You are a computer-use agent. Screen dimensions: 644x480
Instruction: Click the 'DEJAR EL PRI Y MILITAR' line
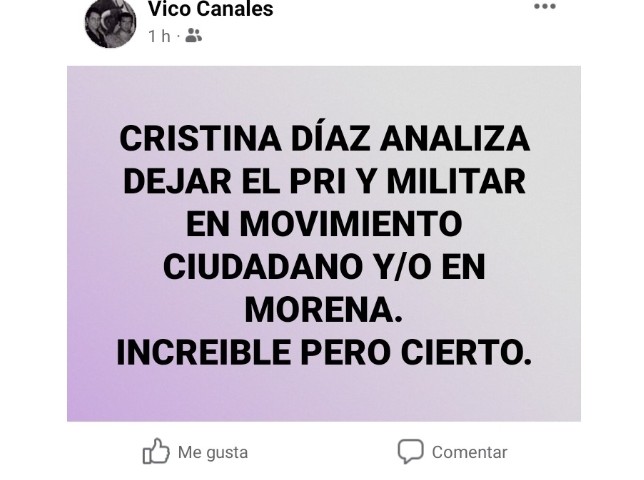324,181
